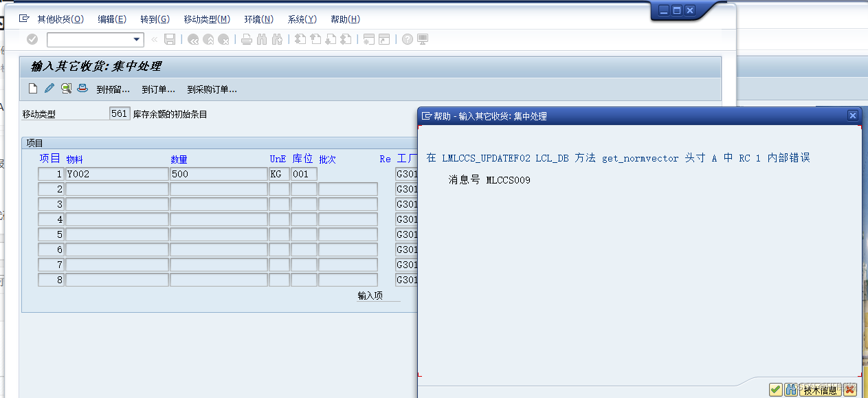Click the Create new entry blank page icon
The width and height of the screenshot is (868, 398).
[x=32, y=88]
